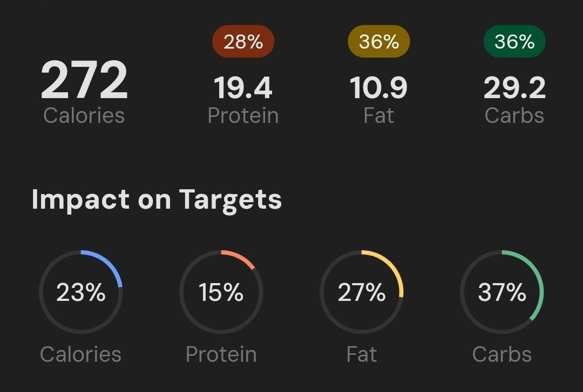The image size is (583, 392).
Task: Open the 15% protein progress ring
Action: point(221,292)
